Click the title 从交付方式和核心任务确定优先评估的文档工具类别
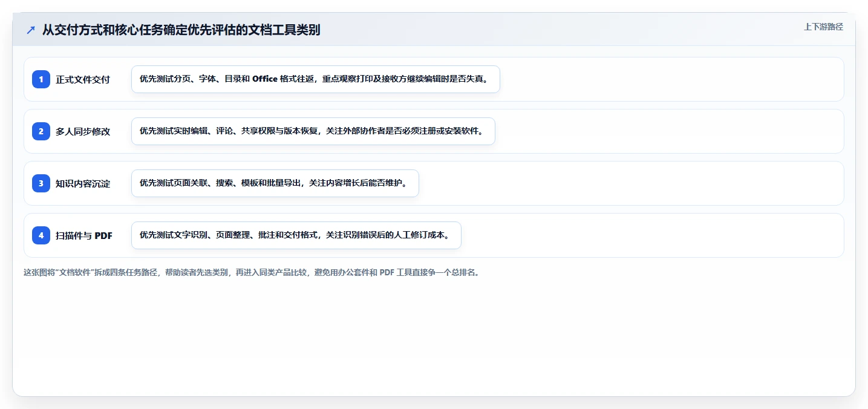The image size is (868, 409). (x=181, y=30)
